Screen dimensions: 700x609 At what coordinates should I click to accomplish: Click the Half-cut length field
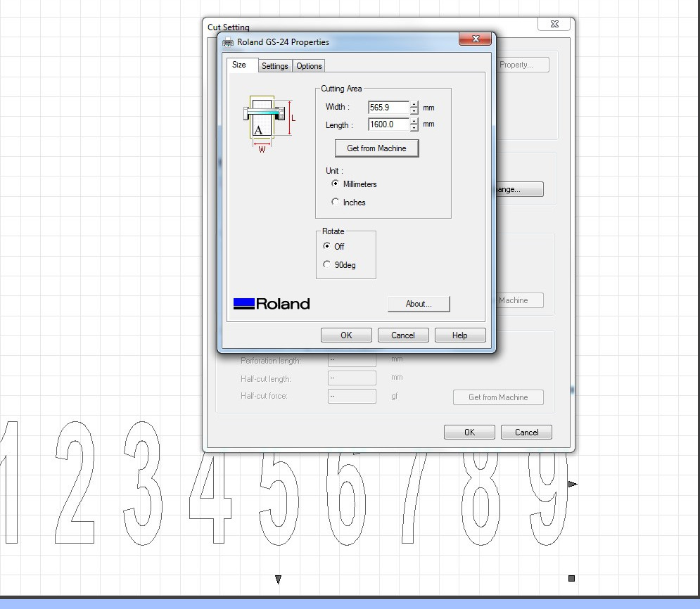tap(352, 378)
